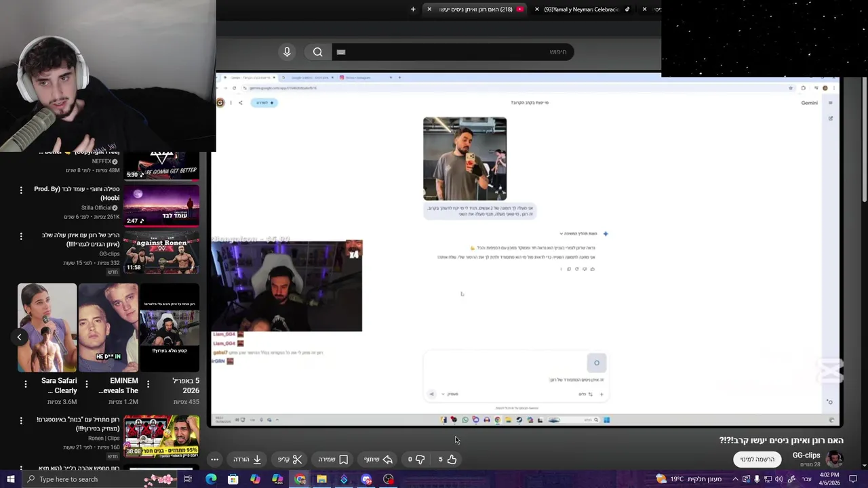Click the YouTube search magnifier button
This screenshot has height=488, width=868.
317,52
